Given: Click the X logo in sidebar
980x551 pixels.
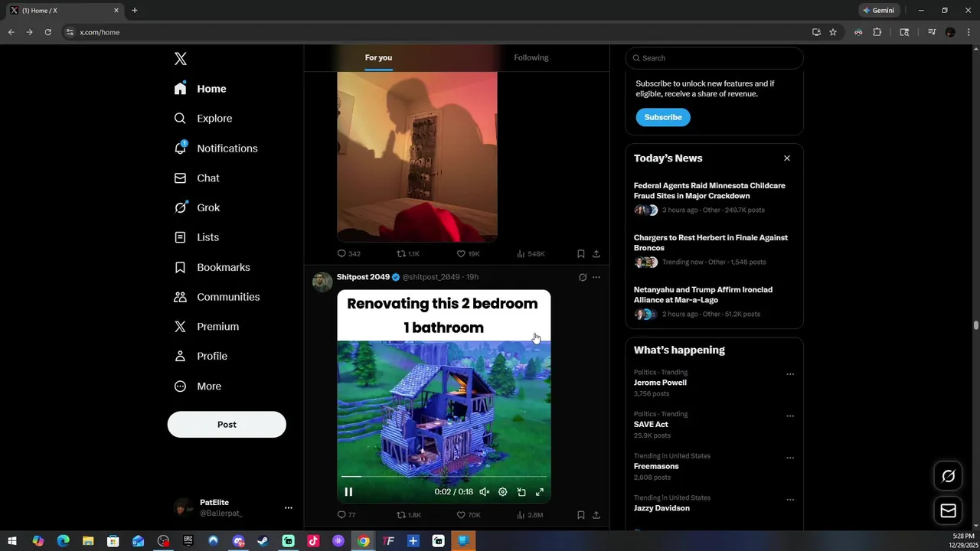Looking at the screenshot, I should click(180, 59).
